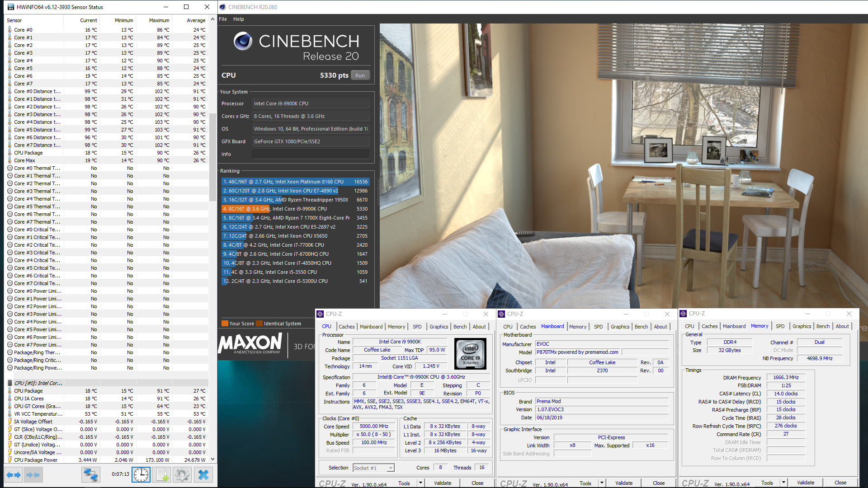Click Close button in CPU-Z Memory window

point(840,483)
